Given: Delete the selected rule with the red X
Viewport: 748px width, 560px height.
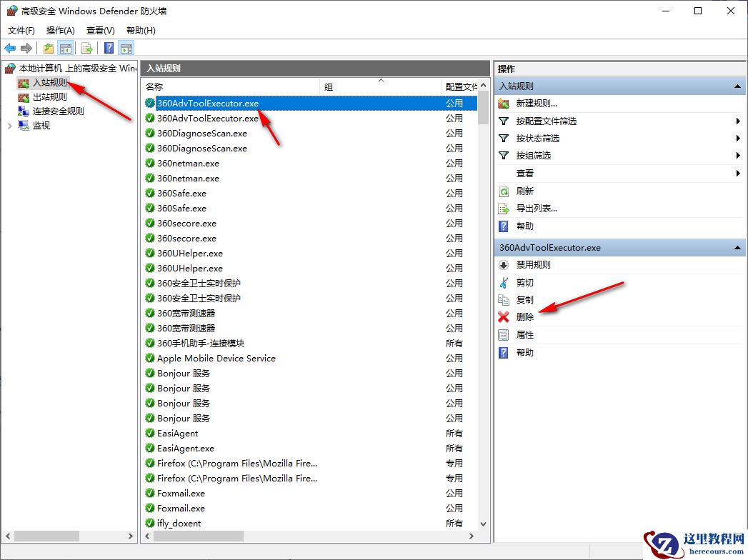Looking at the screenshot, I should pyautogui.click(x=524, y=316).
